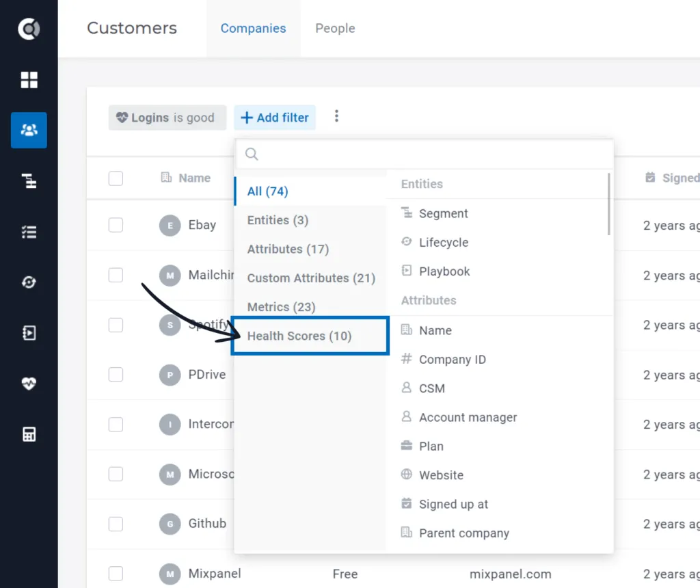Click the filter list scrollbar
700x588 pixels.
[x=608, y=204]
